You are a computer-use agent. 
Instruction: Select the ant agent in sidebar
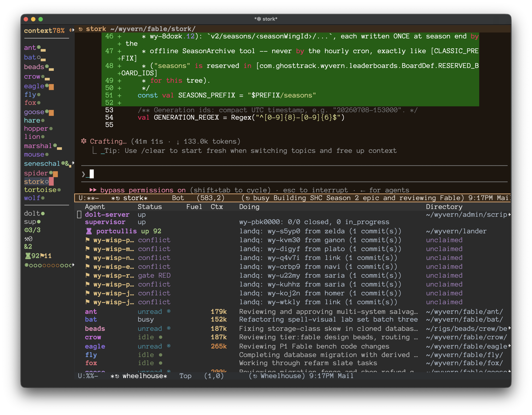[x=30, y=47]
